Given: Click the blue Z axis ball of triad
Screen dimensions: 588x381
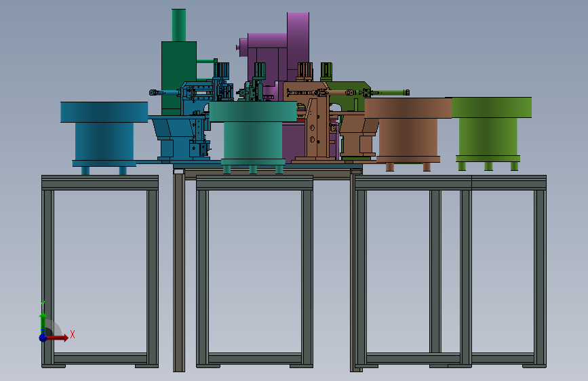Looking at the screenshot, I should [x=43, y=338].
